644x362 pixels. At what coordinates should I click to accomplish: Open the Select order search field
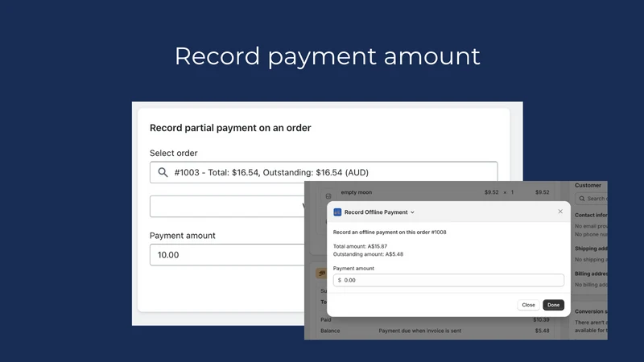(x=324, y=172)
